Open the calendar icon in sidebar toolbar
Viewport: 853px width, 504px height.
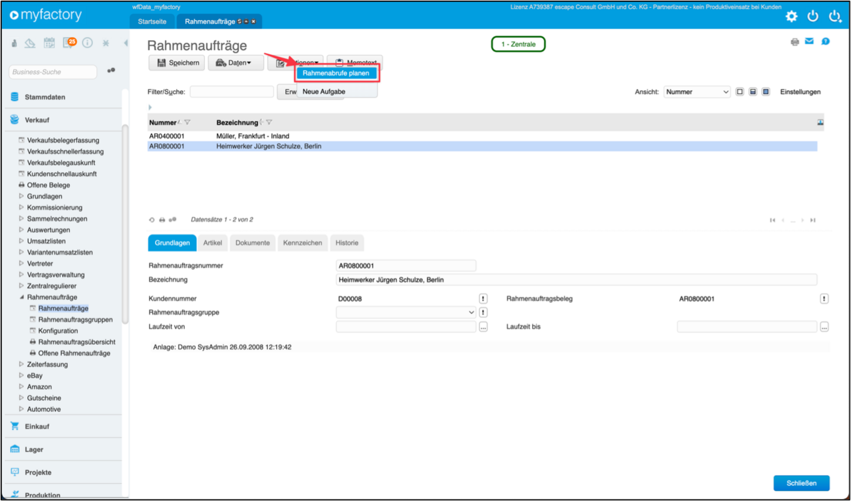[49, 43]
